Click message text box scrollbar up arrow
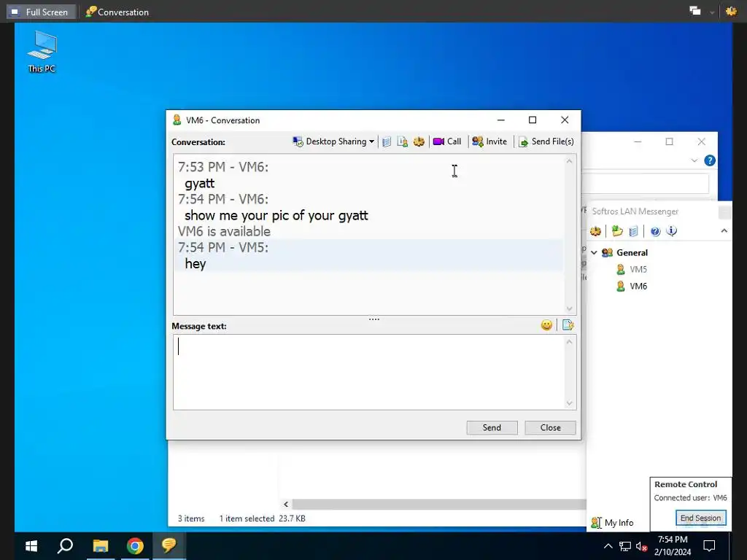The width and height of the screenshot is (747, 560). 569,342
